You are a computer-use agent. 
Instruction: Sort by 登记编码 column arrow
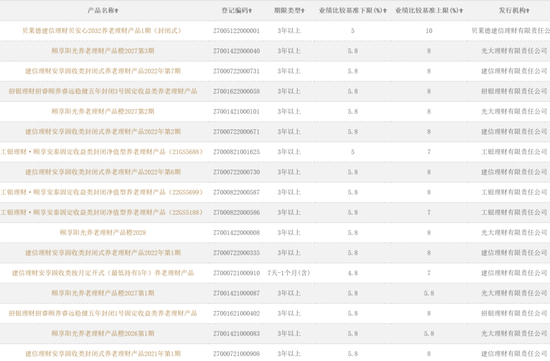(x=250, y=11)
